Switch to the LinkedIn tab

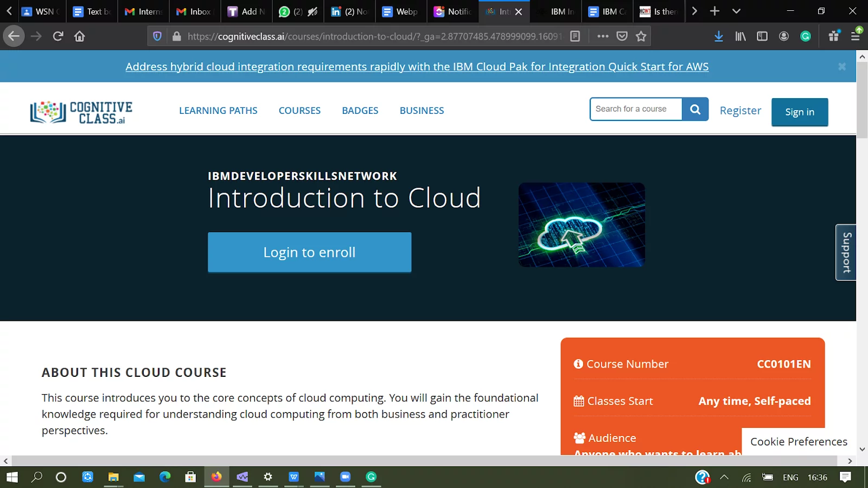pos(349,11)
